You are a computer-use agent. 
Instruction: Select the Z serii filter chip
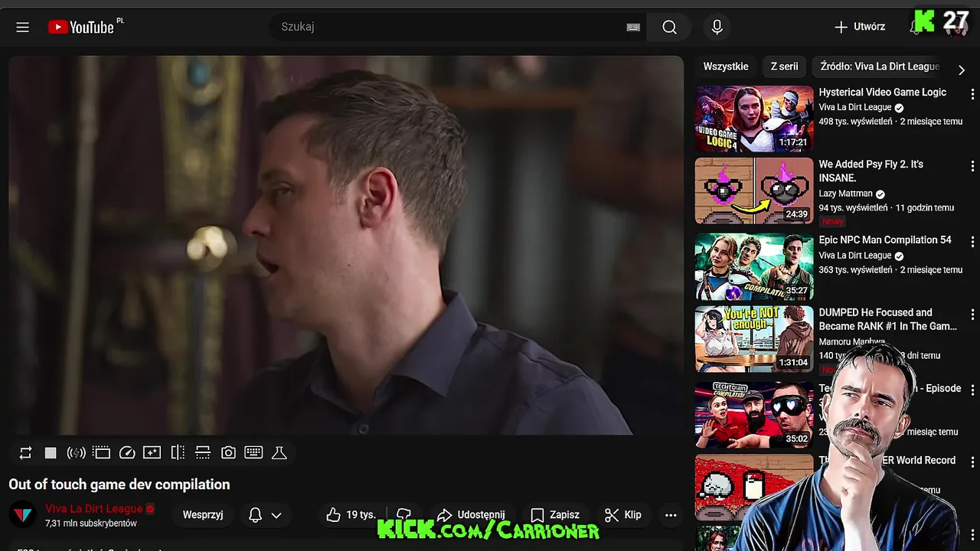coord(784,67)
